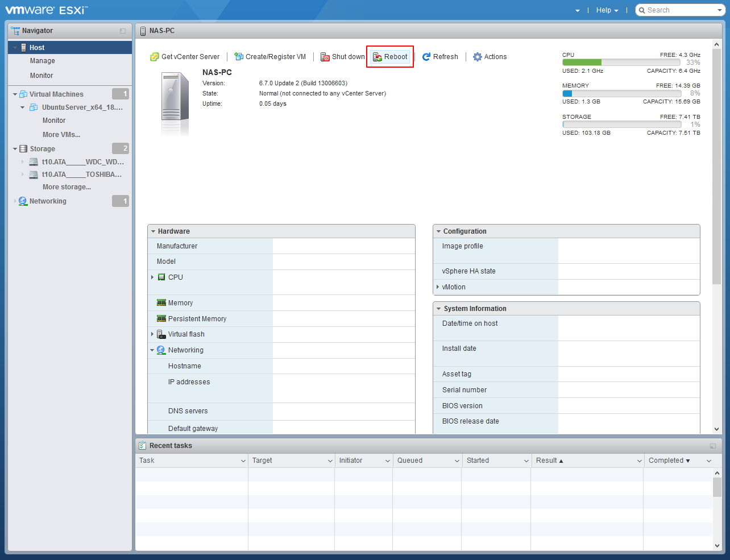Click the Navigator panel icon
This screenshot has width=730, height=560.
click(15, 31)
